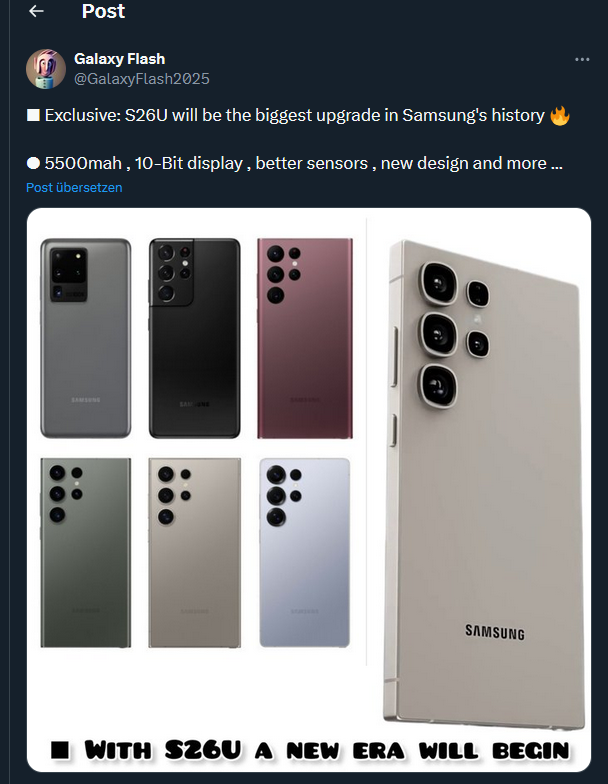Open the @GalaxyFlash2025 handle link
Image resolution: width=608 pixels, height=784 pixels.
coord(142,78)
